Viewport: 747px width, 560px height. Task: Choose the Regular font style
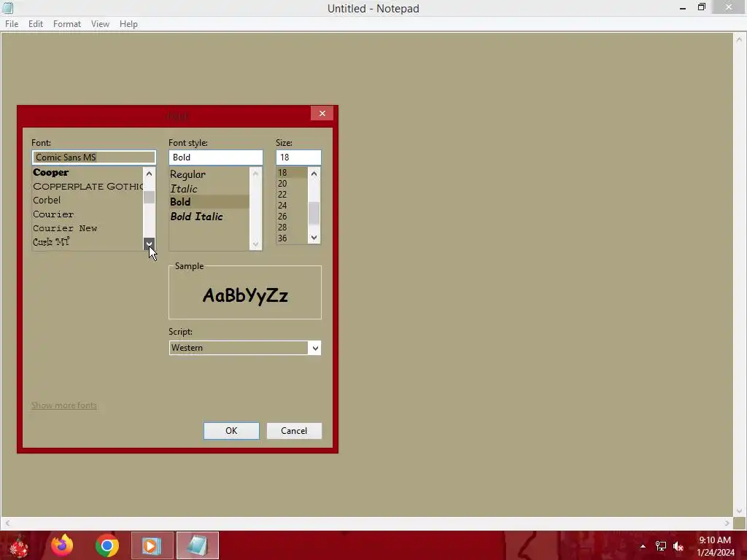tap(209, 174)
